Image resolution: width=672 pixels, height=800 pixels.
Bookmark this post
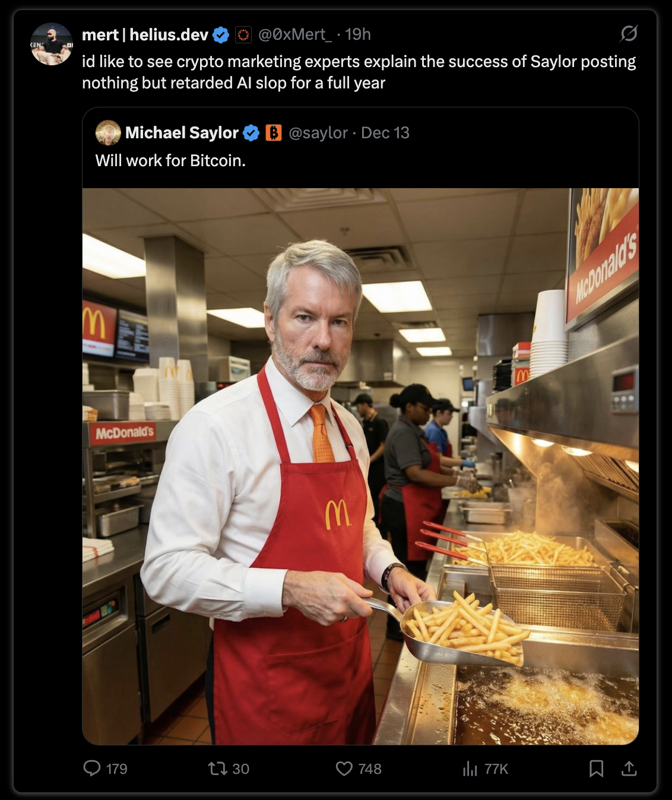[x=596, y=769]
